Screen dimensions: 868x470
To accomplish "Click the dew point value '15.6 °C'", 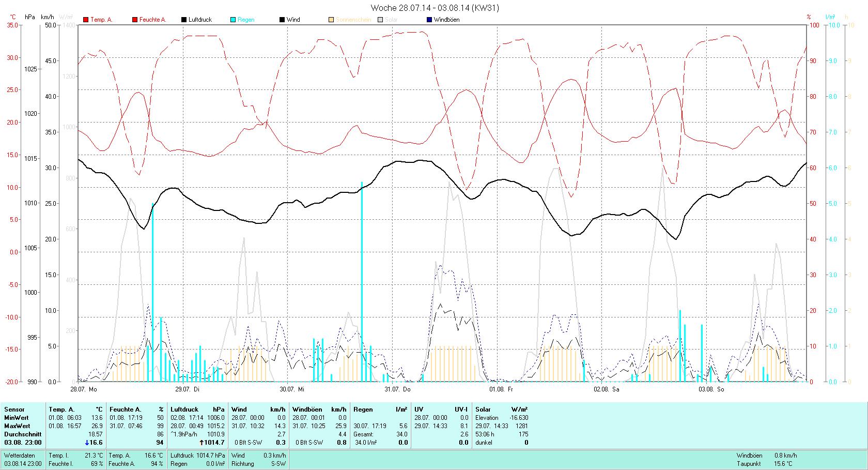I will [783, 464].
